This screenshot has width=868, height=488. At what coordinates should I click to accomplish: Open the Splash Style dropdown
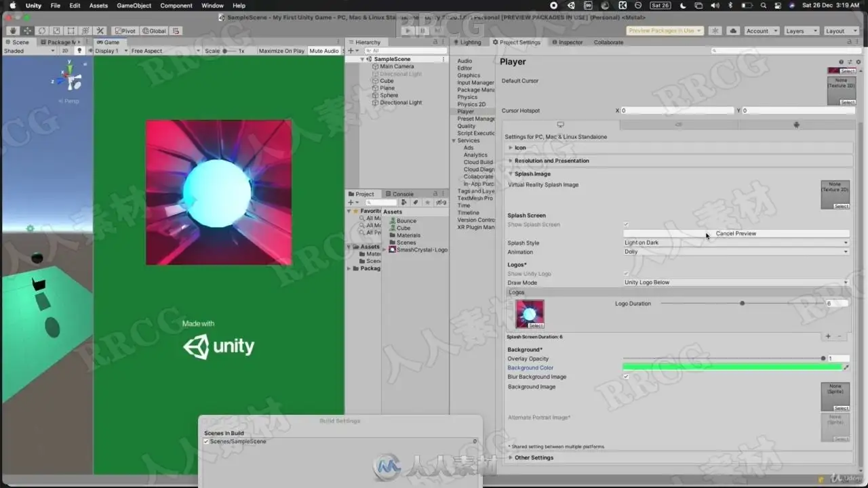tap(736, 243)
